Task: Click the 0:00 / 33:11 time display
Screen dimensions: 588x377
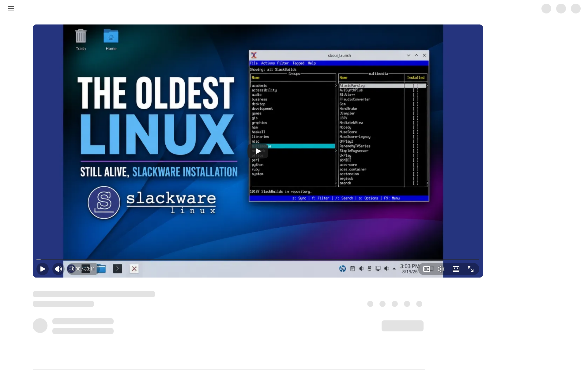Action: [83, 269]
